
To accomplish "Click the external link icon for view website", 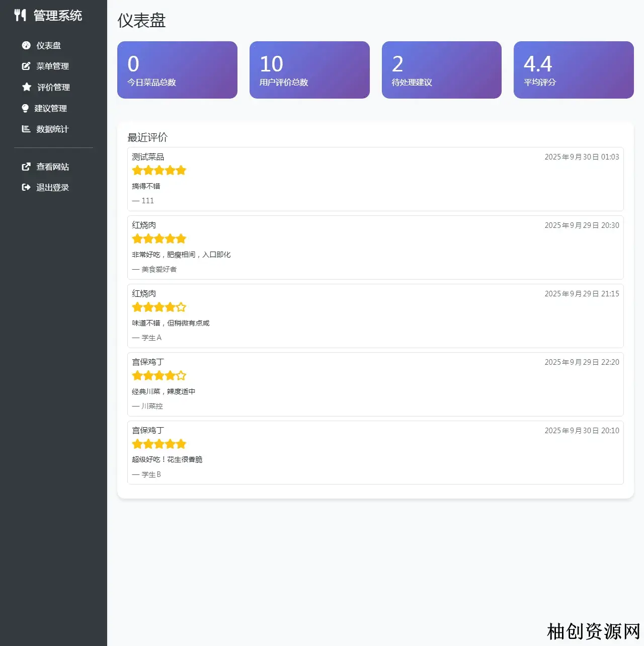I will pyautogui.click(x=26, y=167).
